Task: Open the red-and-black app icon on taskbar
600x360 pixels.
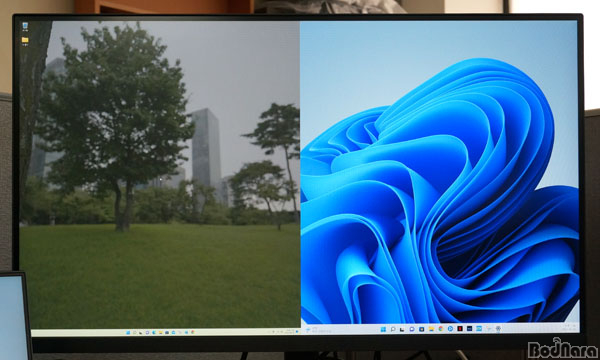Action: (x=460, y=329)
